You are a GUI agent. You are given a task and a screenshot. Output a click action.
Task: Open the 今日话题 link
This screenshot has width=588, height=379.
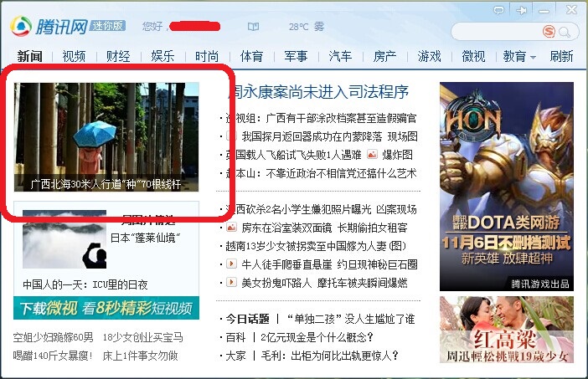pos(246,319)
